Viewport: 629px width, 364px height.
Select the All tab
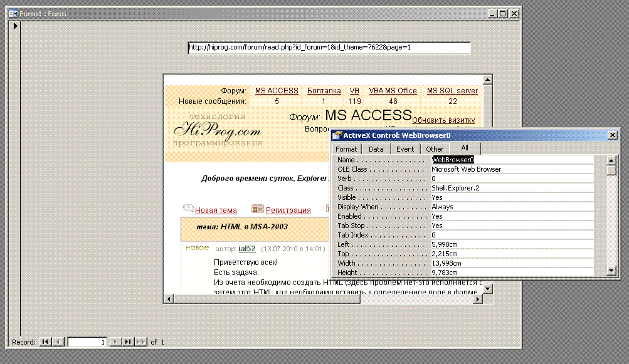[465, 148]
